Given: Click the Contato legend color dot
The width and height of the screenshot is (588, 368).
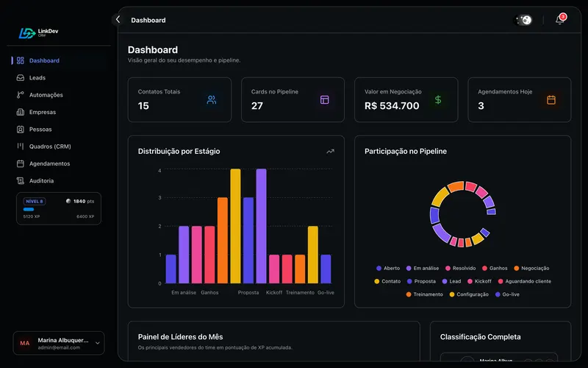Looking at the screenshot, I should (377, 281).
